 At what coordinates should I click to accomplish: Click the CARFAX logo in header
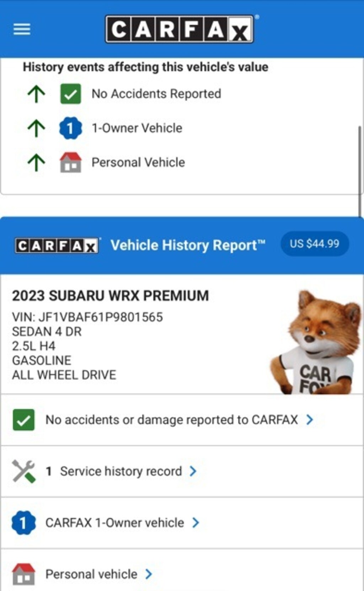pos(180,29)
